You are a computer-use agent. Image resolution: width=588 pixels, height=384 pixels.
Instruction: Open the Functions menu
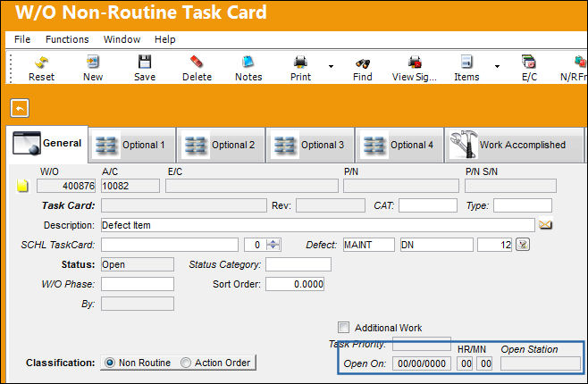67,39
